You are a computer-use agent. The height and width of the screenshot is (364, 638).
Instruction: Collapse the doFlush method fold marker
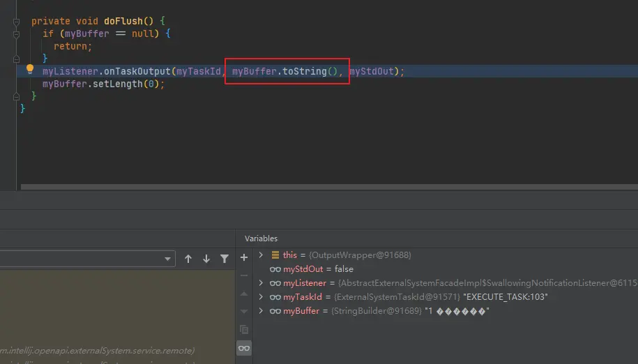[16, 21]
